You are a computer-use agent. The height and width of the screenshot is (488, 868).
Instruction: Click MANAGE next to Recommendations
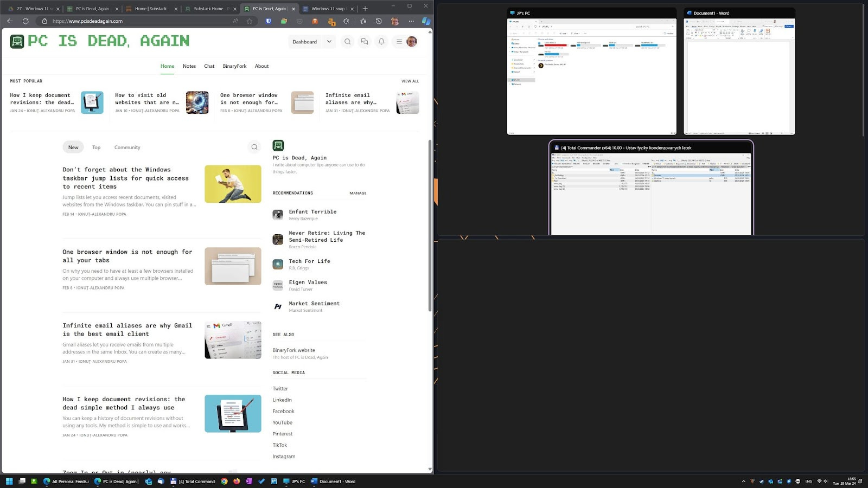358,193
